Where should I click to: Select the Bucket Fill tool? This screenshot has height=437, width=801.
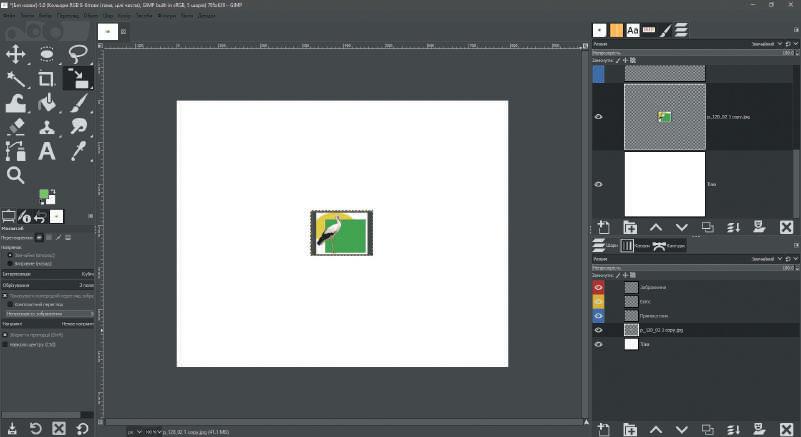[x=46, y=103]
